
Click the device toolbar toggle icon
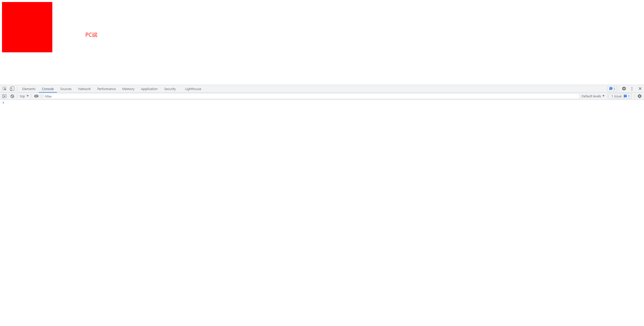pyautogui.click(x=12, y=89)
